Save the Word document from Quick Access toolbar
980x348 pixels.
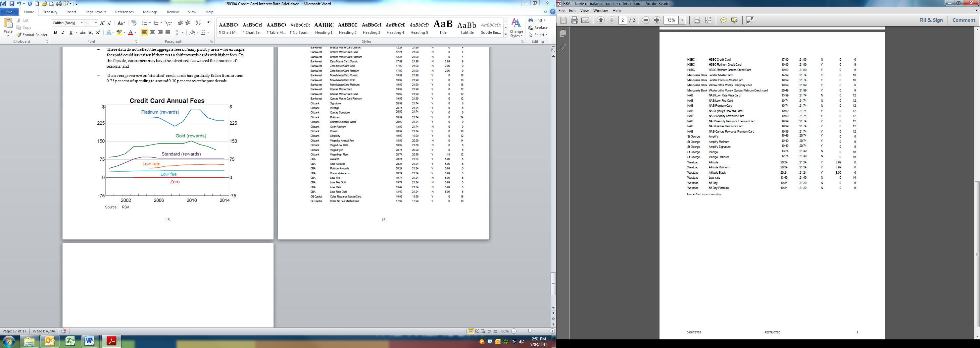click(x=12, y=4)
